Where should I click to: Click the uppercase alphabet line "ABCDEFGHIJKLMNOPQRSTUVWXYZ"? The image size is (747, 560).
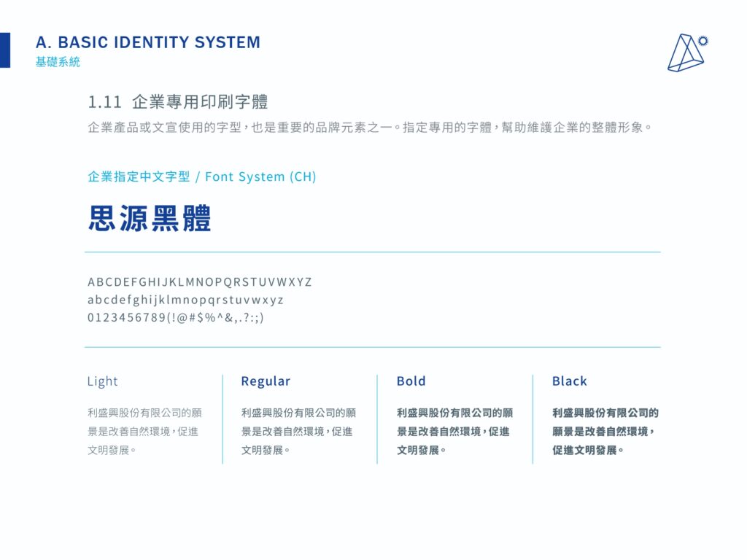pos(200,282)
